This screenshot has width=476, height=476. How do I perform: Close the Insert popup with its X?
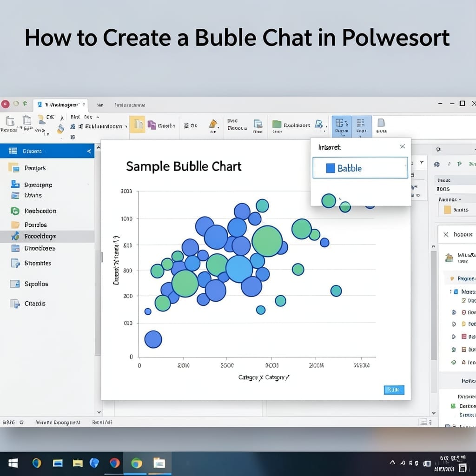(x=403, y=146)
